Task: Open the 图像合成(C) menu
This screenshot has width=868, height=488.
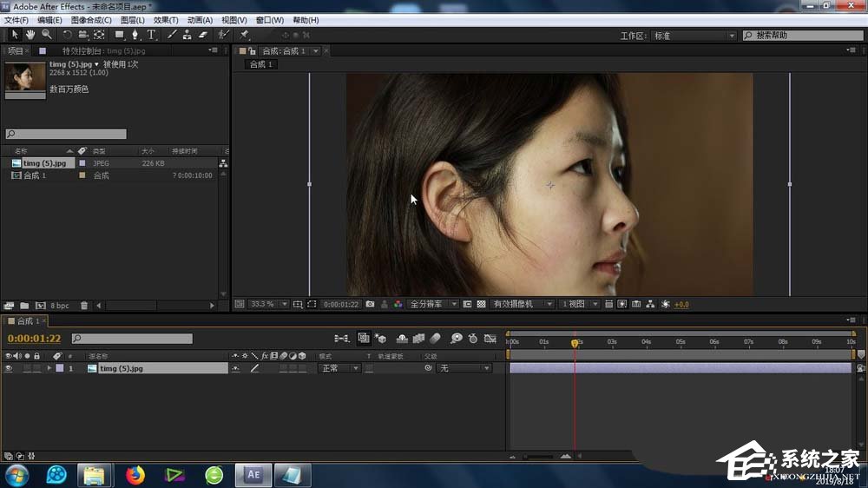Action: click(x=90, y=20)
